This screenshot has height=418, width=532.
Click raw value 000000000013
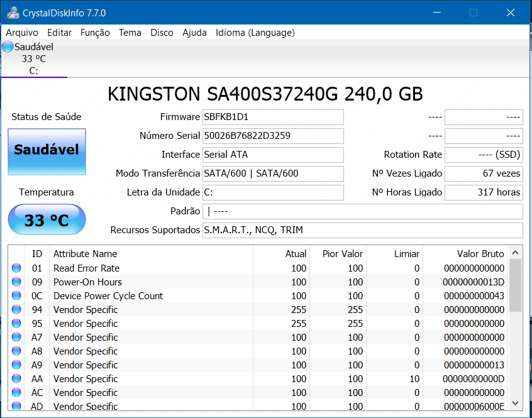[x=474, y=365]
